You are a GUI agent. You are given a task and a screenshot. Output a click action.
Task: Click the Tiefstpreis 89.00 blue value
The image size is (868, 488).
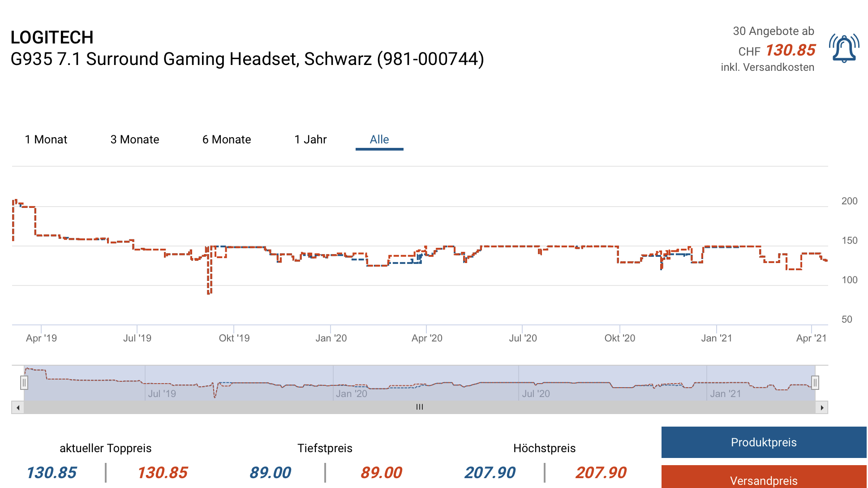(270, 472)
